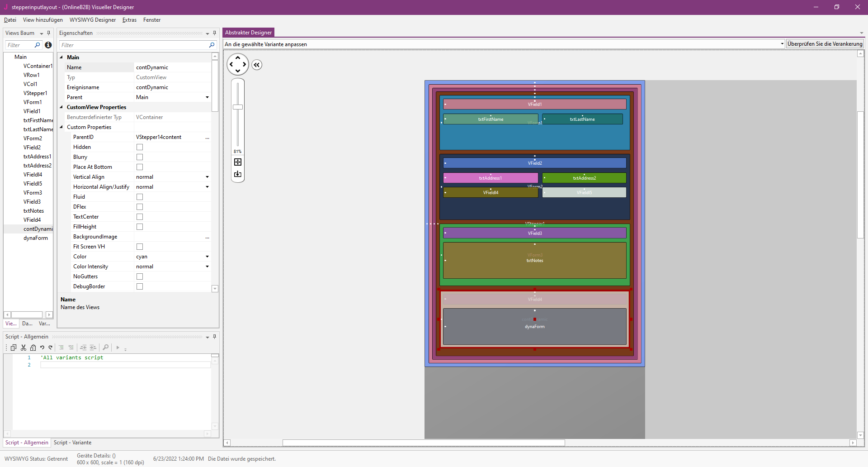Open the Vertical Align dropdown
This screenshot has height=467, width=868.
tap(208, 176)
